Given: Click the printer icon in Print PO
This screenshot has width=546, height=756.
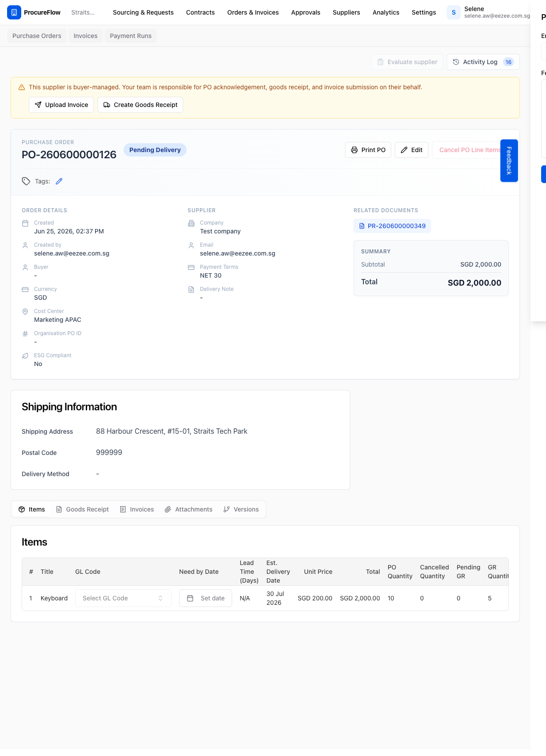Looking at the screenshot, I should click(x=354, y=150).
